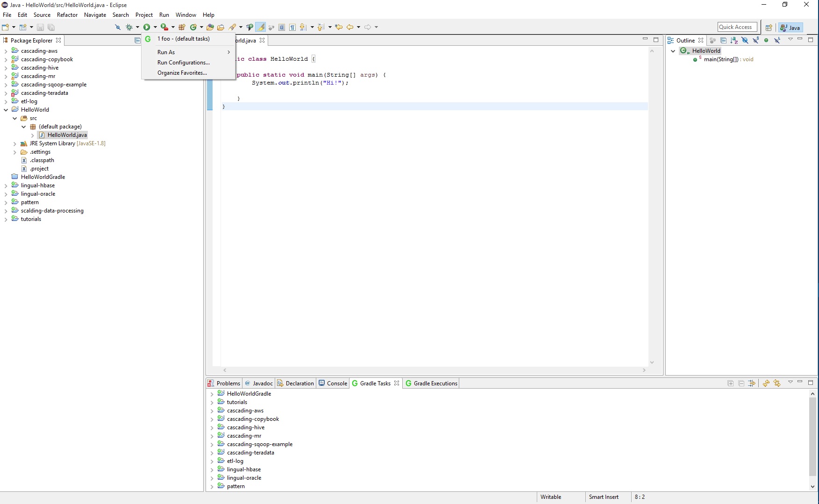
Task: Click the green Run button icon
Action: (147, 27)
